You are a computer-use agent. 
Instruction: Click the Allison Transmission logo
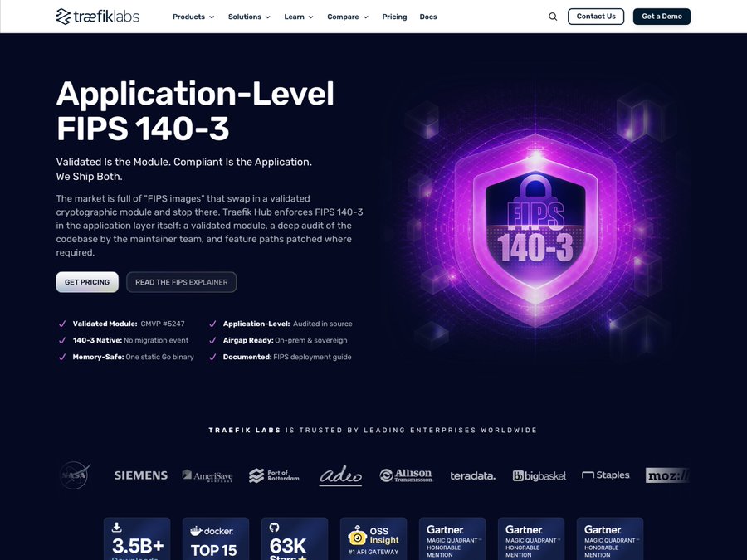(406, 475)
